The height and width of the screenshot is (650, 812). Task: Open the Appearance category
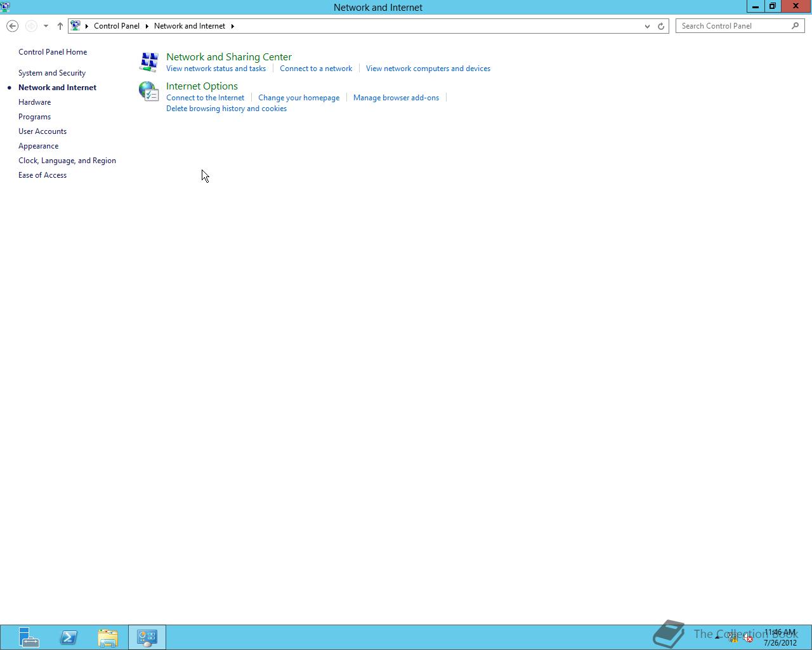coord(38,146)
